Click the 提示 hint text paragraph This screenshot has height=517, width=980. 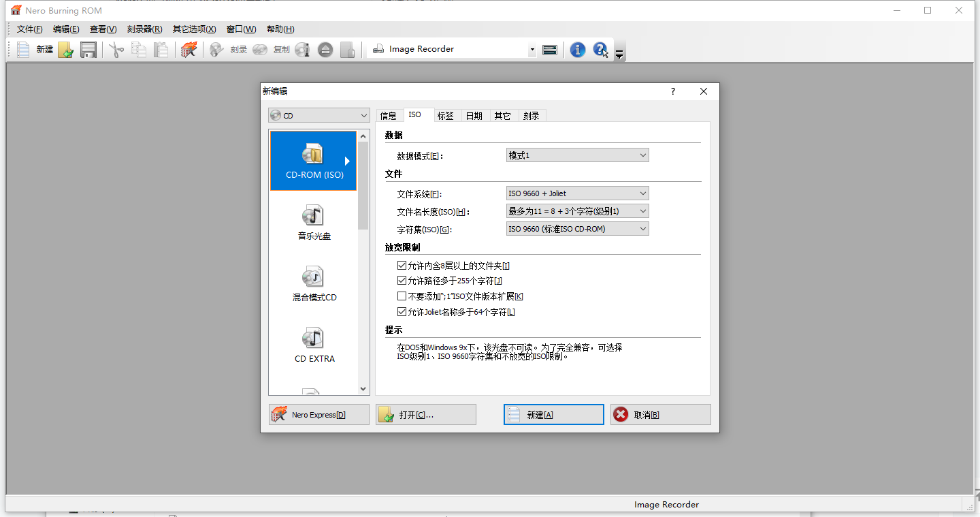510,352
